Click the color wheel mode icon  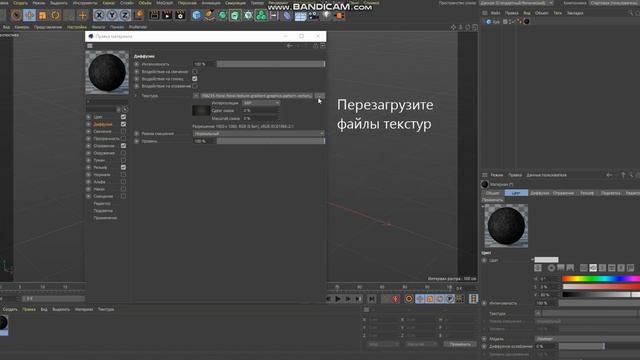pos(551,268)
